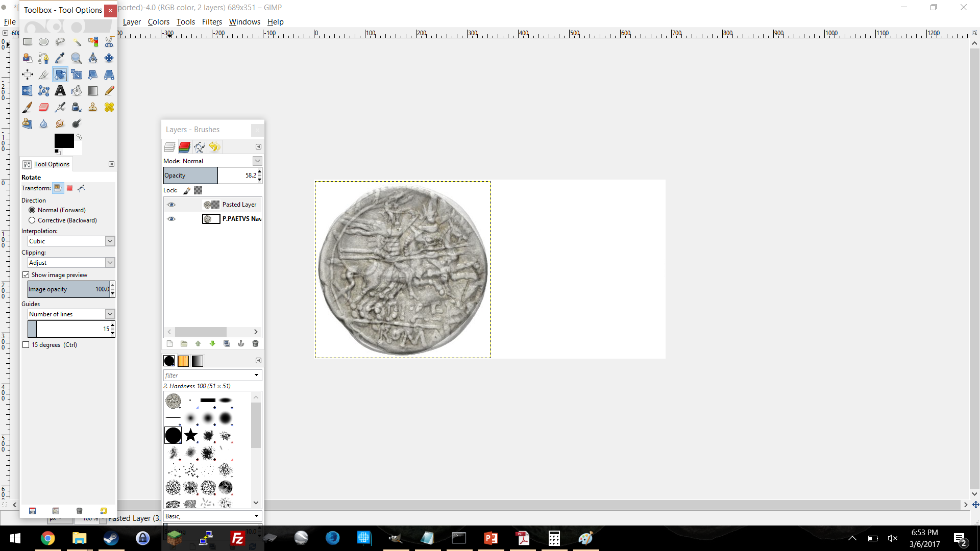Toggle lock alpha channel checkerboard
This screenshot has height=551, width=980.
point(198,190)
